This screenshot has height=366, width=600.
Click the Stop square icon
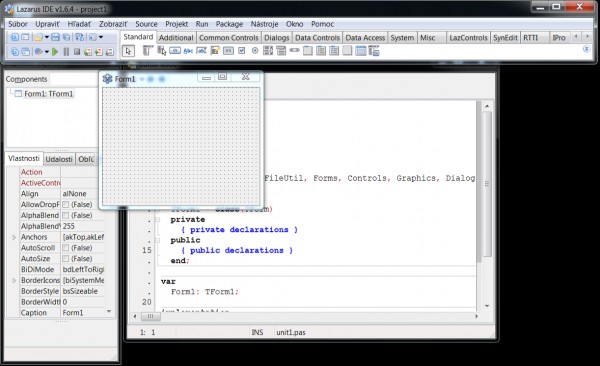[x=77, y=51]
